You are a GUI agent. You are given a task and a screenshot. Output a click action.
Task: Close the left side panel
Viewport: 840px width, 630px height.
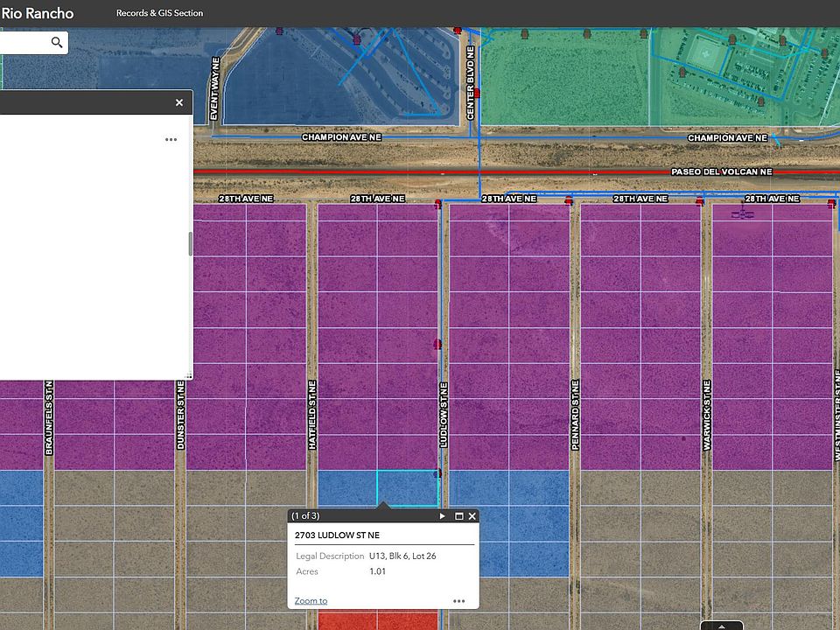(179, 102)
